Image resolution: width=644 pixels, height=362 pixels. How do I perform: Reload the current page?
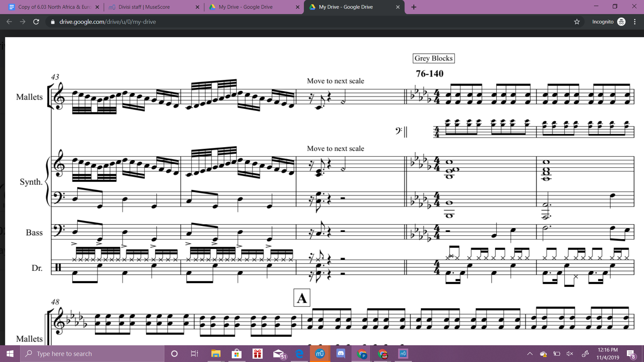[36, 22]
